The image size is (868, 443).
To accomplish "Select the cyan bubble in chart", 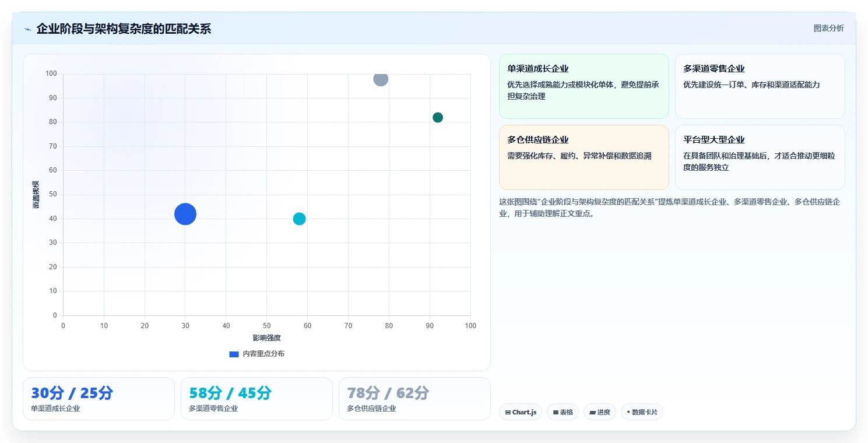I will [x=299, y=219].
